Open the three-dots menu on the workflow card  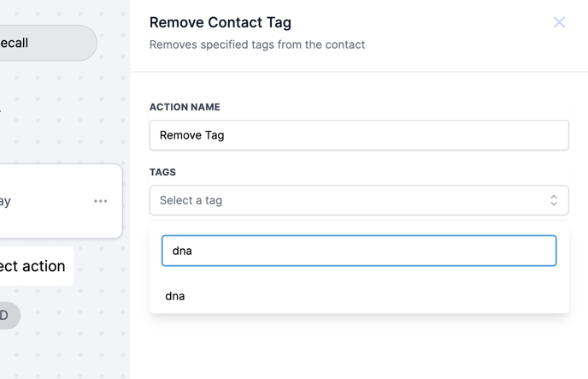(x=101, y=201)
